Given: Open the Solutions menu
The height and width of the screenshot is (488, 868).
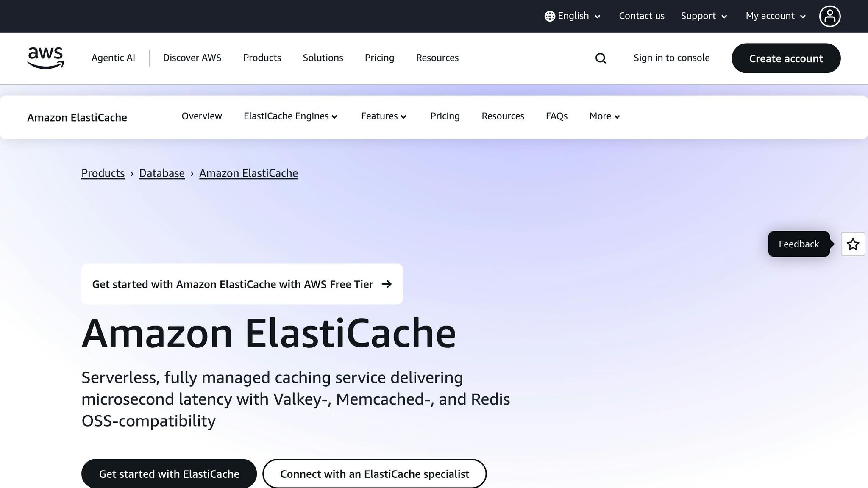Looking at the screenshot, I should [x=323, y=58].
